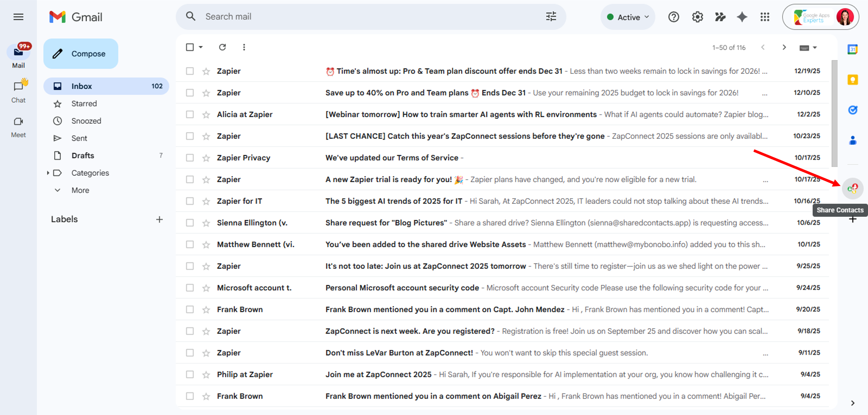
Task: Select the Microsoft account email checkbox
Action: click(x=190, y=288)
